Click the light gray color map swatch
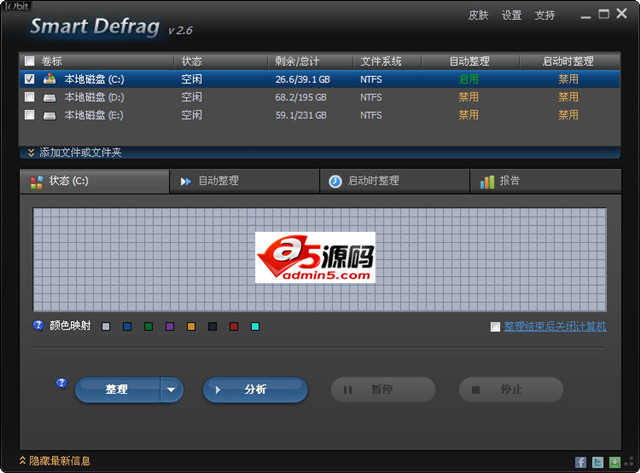This screenshot has height=473, width=640. click(x=106, y=326)
